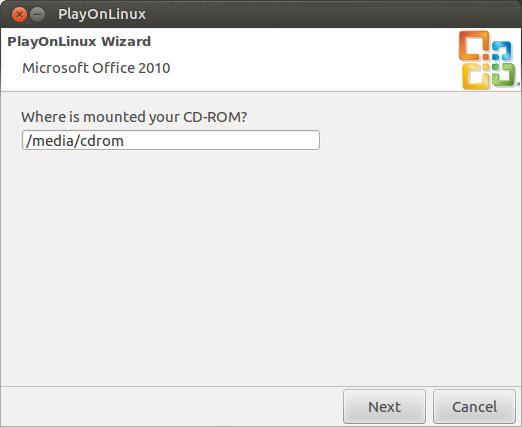Select the PlayOnLinux Wizard heading

79,42
